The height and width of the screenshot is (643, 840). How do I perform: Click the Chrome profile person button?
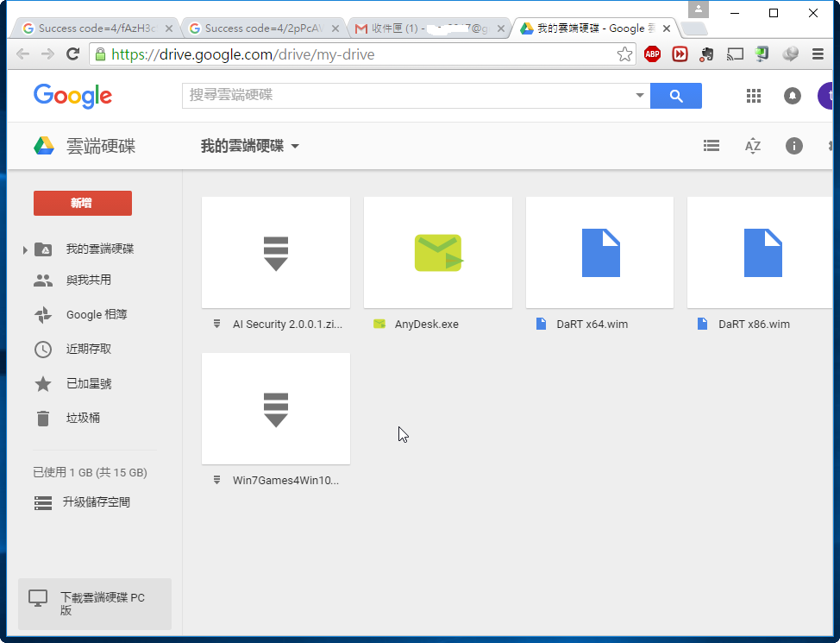pyautogui.click(x=698, y=9)
